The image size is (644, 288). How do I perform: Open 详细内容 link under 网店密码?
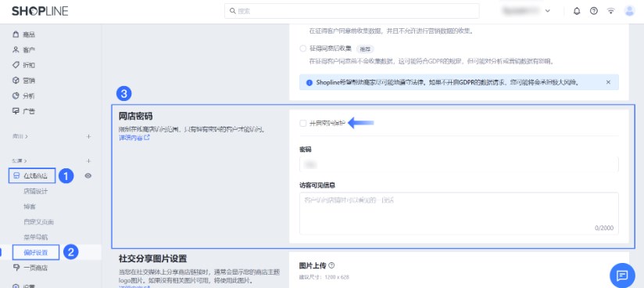(x=134, y=139)
